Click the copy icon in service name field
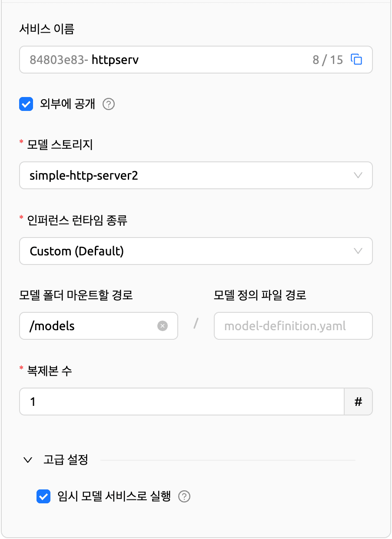Screen dimensions: 392x539 (356, 60)
